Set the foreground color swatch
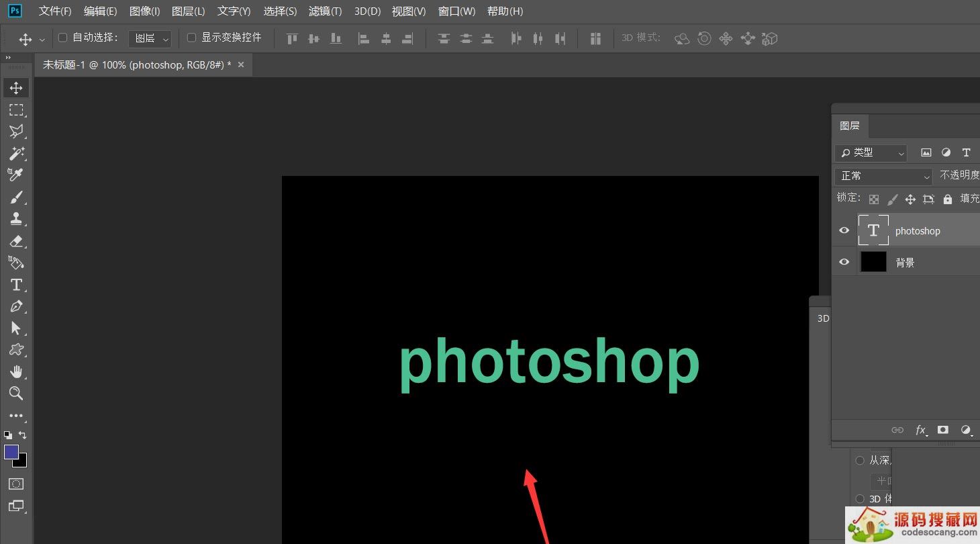 pyautogui.click(x=11, y=452)
